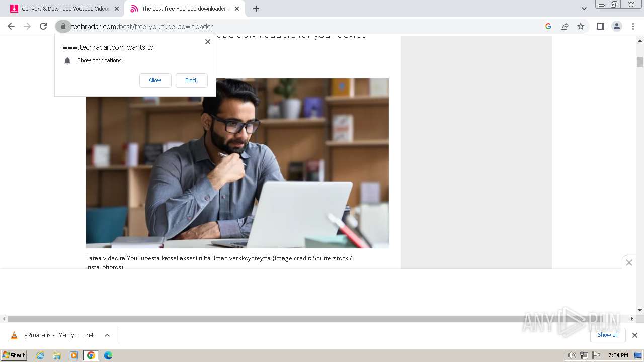The width and height of the screenshot is (644, 362).
Task: Share this page icon
Action: pyautogui.click(x=565, y=26)
